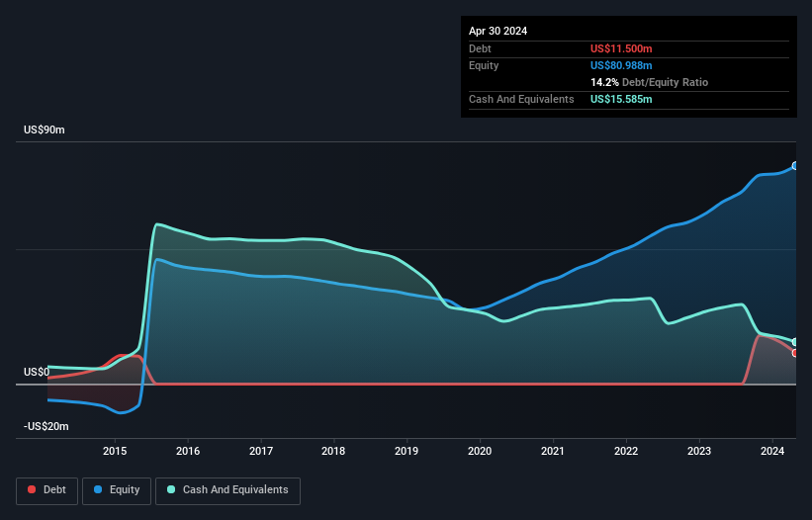Screen dimensions: 812x520
Task: Click the US$0 axis label
Action: pyautogui.click(x=37, y=372)
